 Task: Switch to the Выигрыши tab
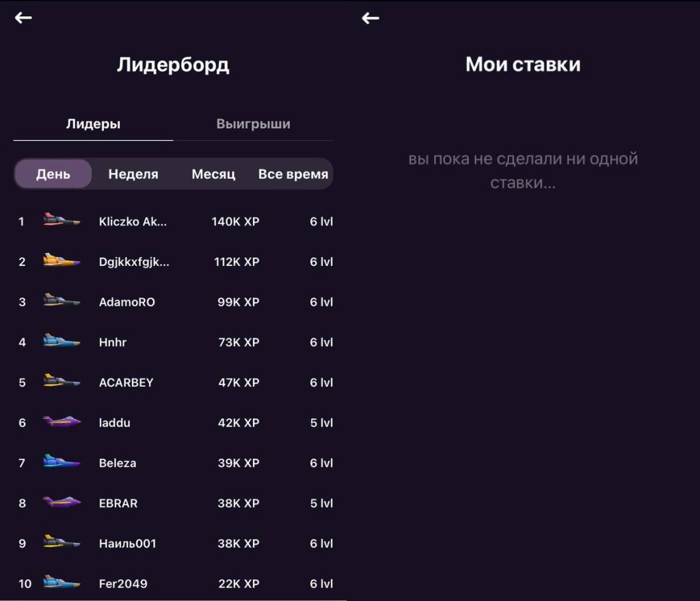(253, 124)
